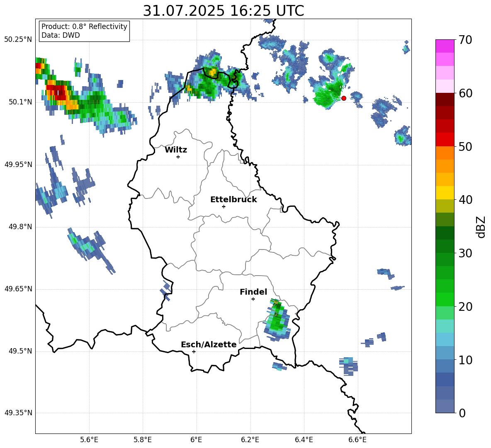Click the 6.2°E longitude label

pyautogui.click(x=250, y=440)
